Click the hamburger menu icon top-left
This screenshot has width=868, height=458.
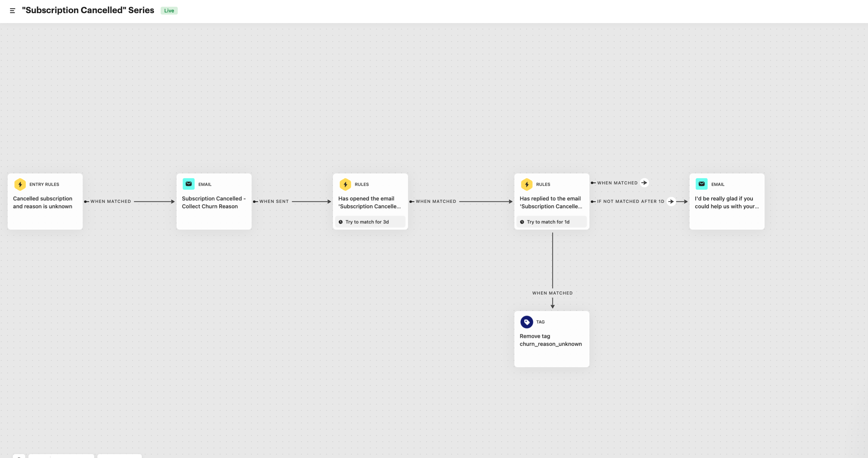coord(12,10)
